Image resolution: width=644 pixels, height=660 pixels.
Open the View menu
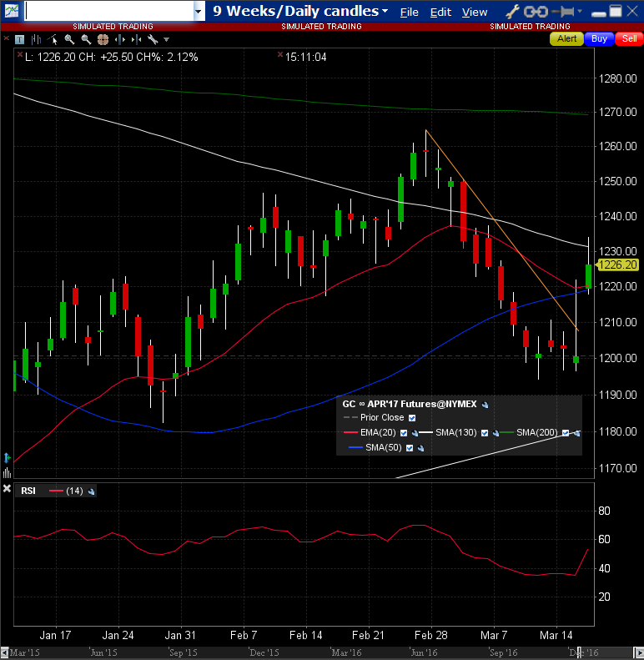point(474,12)
